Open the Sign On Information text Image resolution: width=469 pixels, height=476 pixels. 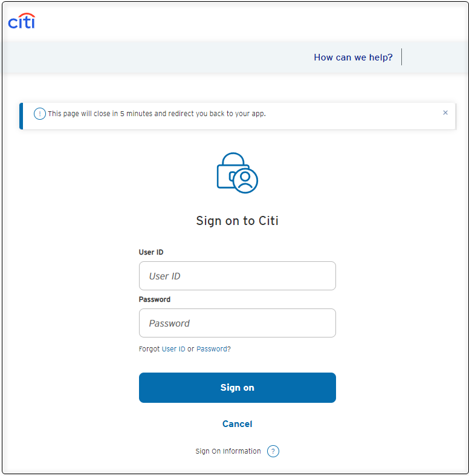tap(228, 451)
